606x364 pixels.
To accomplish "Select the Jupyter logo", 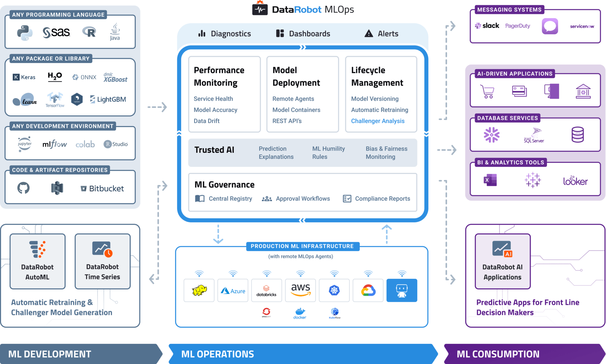I will pos(25,144).
